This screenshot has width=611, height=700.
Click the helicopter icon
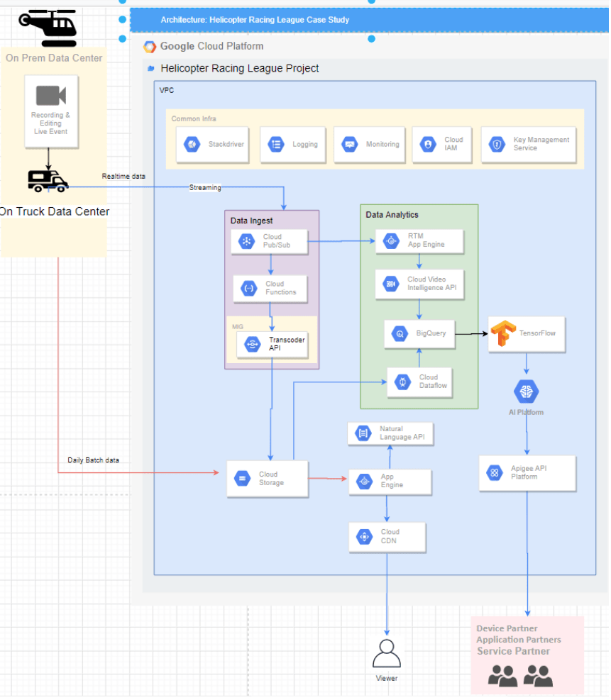(x=48, y=28)
